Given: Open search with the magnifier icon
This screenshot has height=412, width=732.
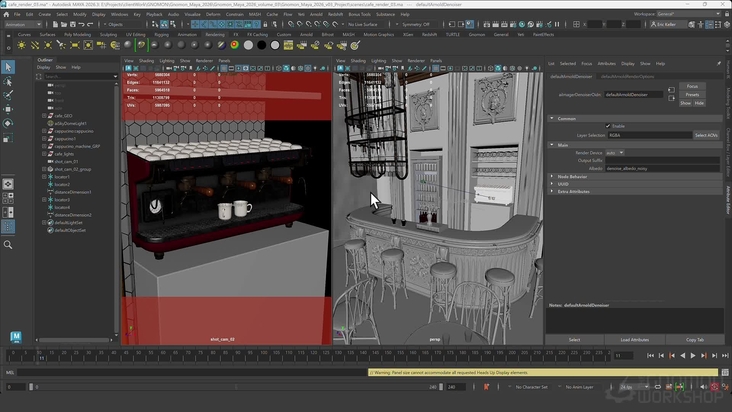Looking at the screenshot, I should click(x=8, y=244).
